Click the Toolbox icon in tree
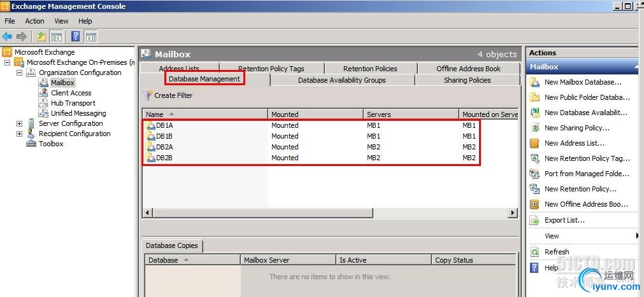Screen dimensions: 644x297 (31, 144)
